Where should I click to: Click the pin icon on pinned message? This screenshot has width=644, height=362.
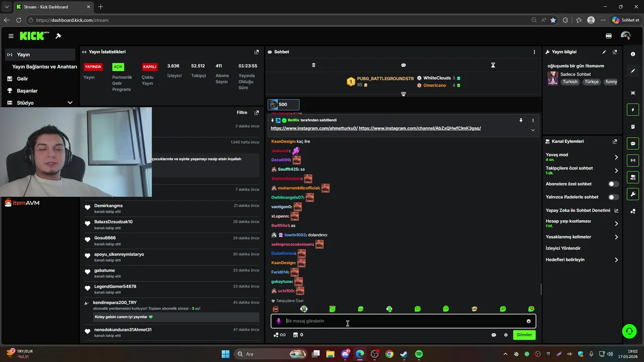[521, 121]
